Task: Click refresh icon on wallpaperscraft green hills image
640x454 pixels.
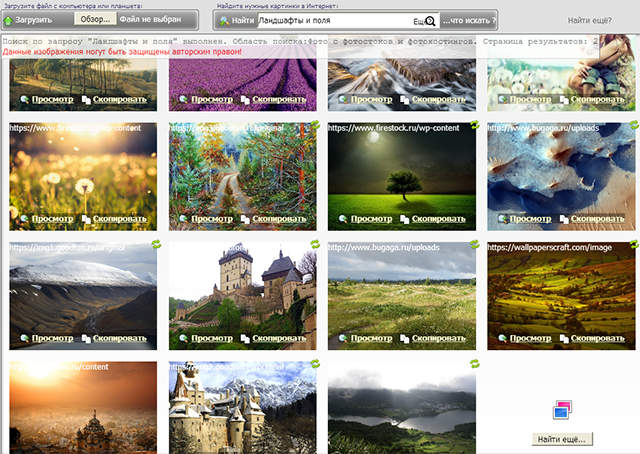Action: (x=634, y=244)
